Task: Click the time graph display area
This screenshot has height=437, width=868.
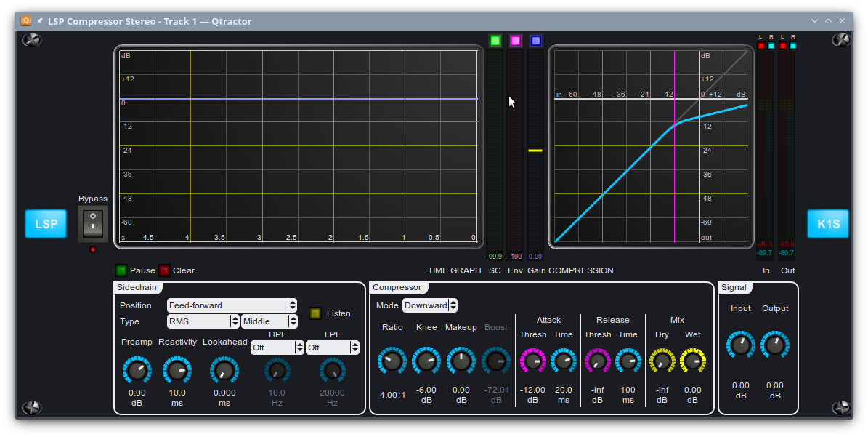Action: 299,147
